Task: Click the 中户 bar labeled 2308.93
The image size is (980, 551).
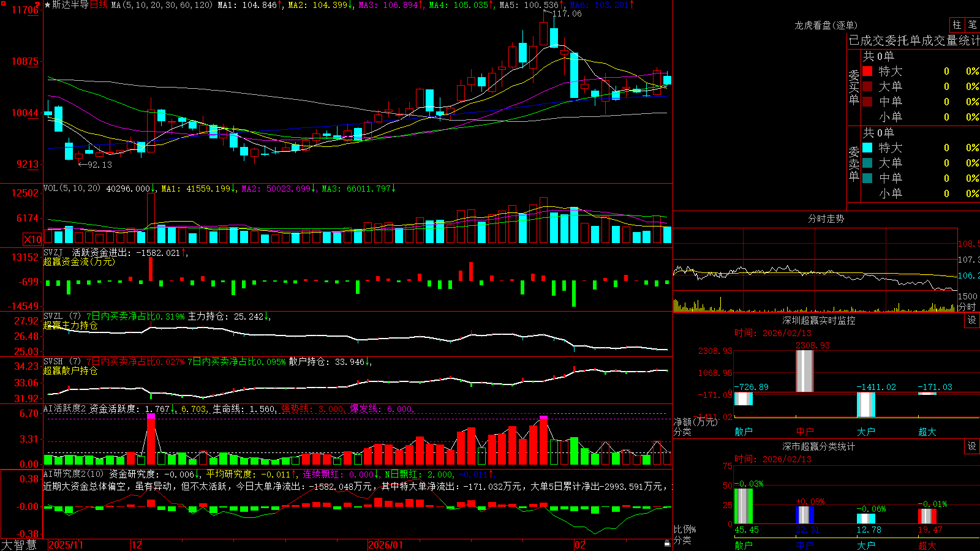Action: click(x=804, y=371)
